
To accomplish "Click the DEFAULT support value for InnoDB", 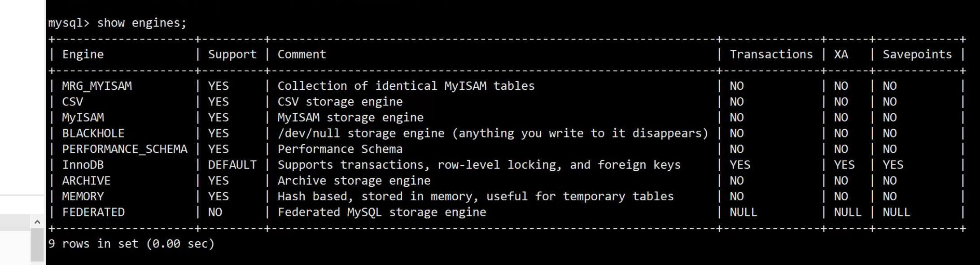I will click(x=232, y=165).
